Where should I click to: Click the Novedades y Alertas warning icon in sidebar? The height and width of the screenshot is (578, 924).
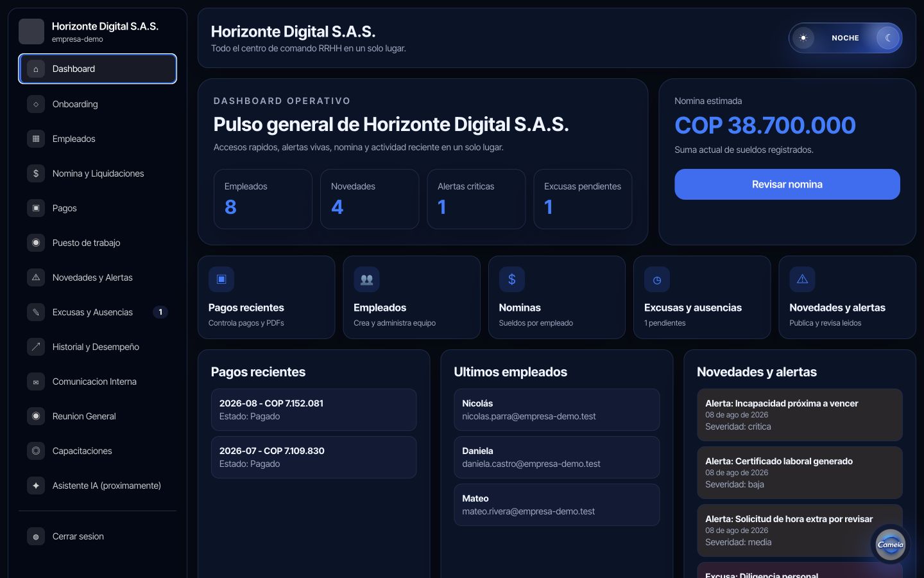coord(36,277)
